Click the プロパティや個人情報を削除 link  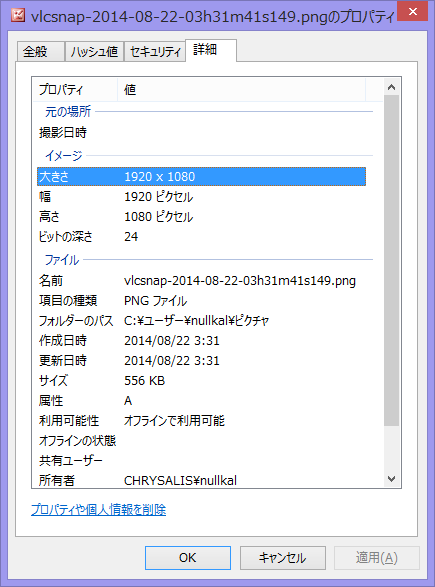click(x=98, y=510)
